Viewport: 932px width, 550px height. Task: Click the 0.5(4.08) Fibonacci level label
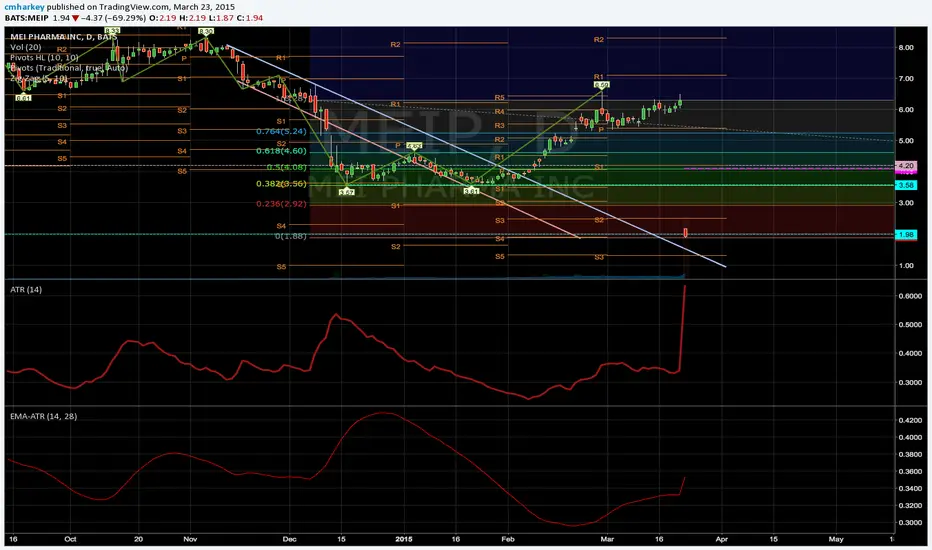tap(286, 168)
